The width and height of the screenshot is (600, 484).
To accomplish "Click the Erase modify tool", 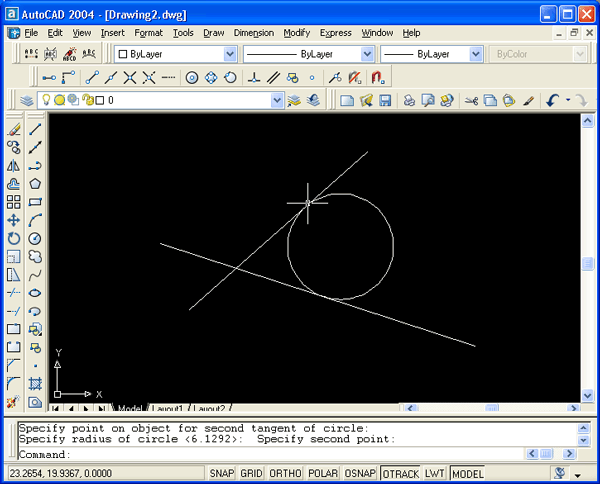I will pyautogui.click(x=14, y=129).
